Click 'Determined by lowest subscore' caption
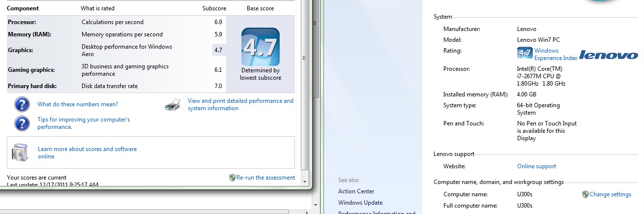 tap(261, 74)
